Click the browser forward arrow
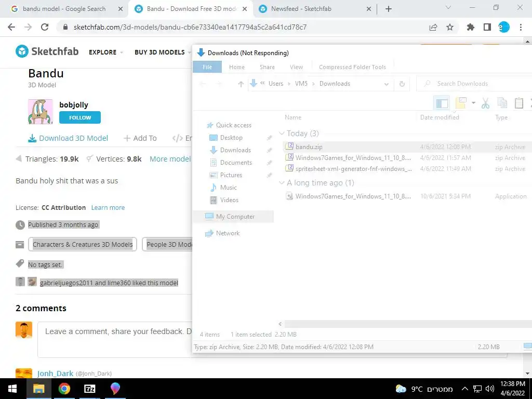Image resolution: width=532 pixels, height=399 pixels. (28, 27)
